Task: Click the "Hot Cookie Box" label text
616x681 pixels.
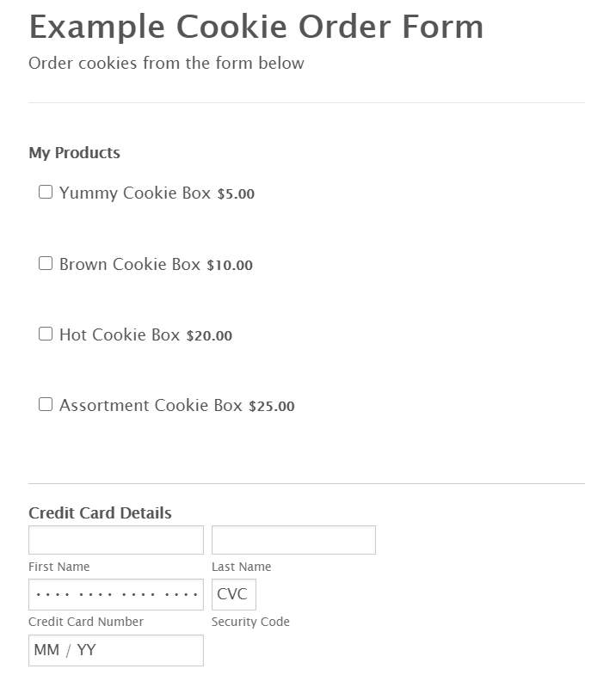Action: point(120,334)
